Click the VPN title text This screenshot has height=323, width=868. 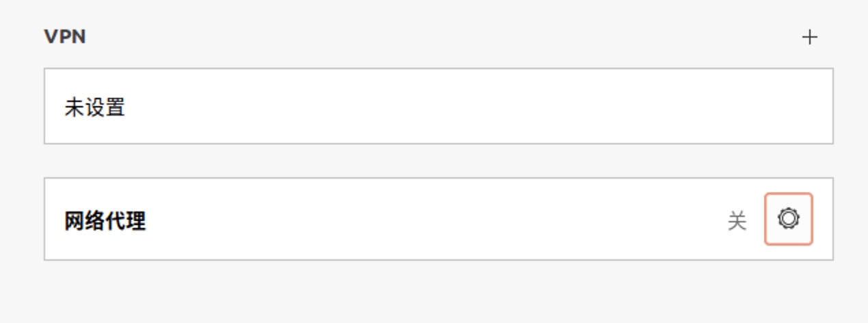coord(65,37)
